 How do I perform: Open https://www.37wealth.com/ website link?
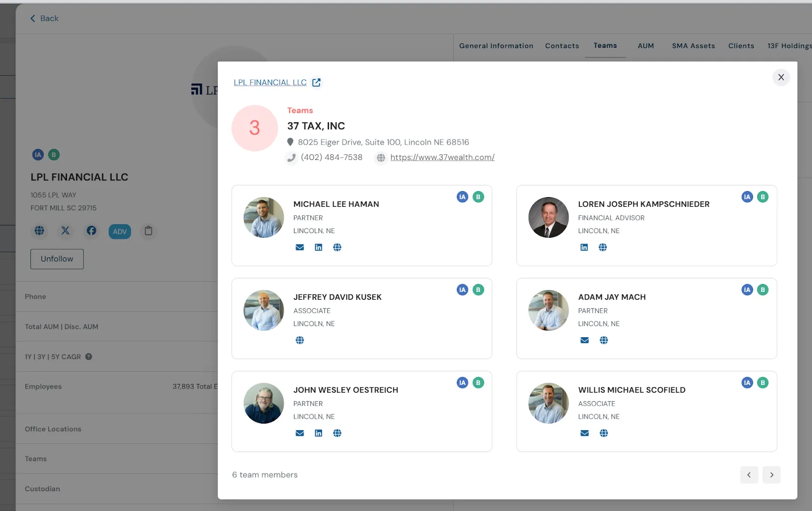pos(443,157)
